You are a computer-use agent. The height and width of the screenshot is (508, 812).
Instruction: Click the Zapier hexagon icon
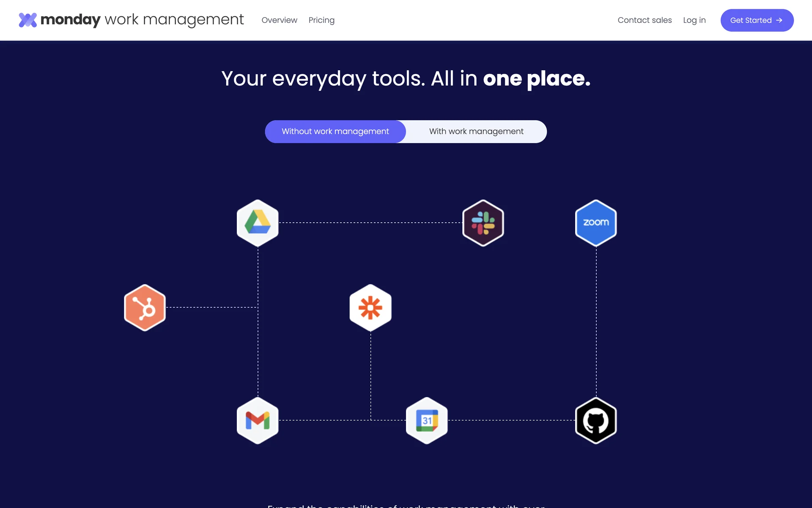[x=370, y=307]
